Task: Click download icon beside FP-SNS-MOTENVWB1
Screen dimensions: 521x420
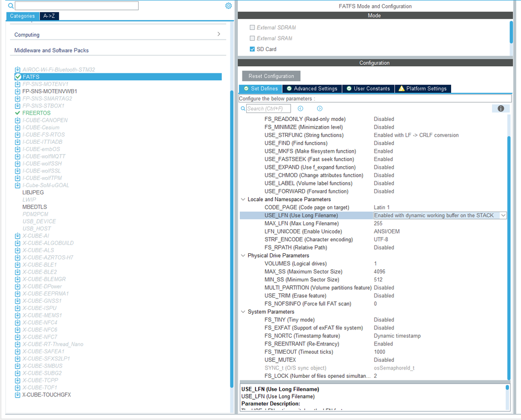Action: click(x=18, y=91)
